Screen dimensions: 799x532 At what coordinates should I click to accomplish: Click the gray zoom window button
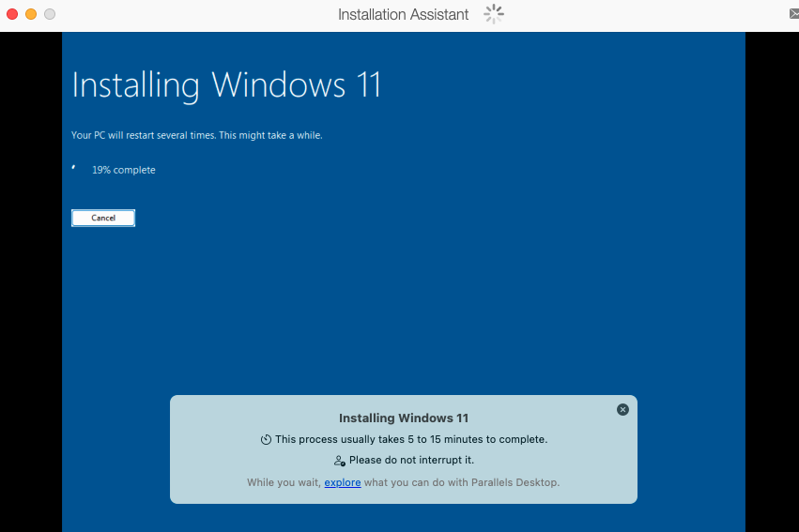[50, 14]
